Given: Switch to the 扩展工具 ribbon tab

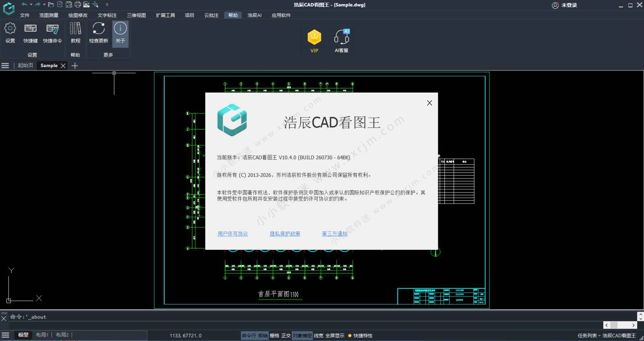Looking at the screenshot, I should click(165, 15).
